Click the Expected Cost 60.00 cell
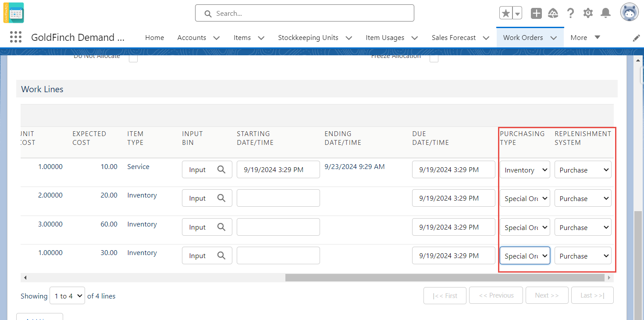 click(x=109, y=224)
